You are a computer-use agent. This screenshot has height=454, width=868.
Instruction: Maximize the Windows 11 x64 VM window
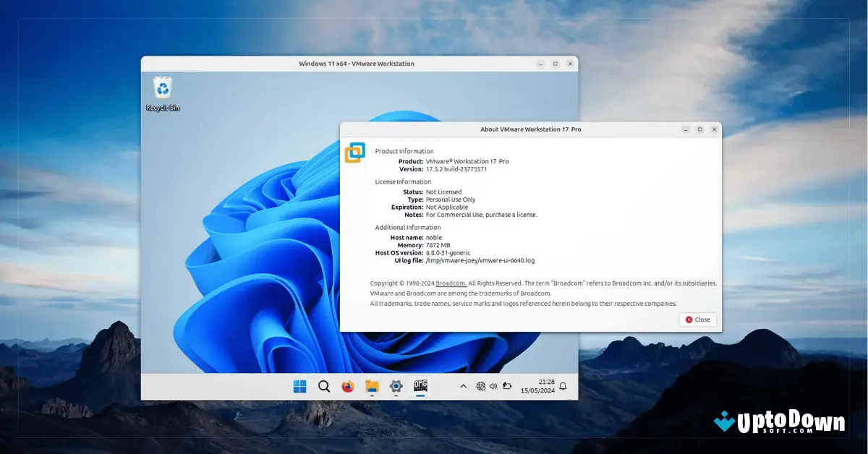pos(555,63)
